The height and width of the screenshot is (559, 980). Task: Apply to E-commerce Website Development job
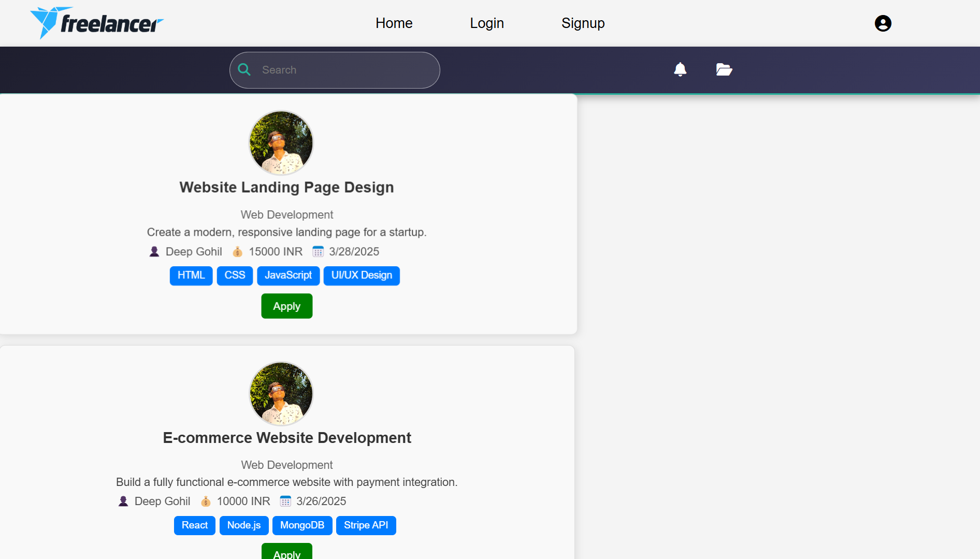pos(286,553)
